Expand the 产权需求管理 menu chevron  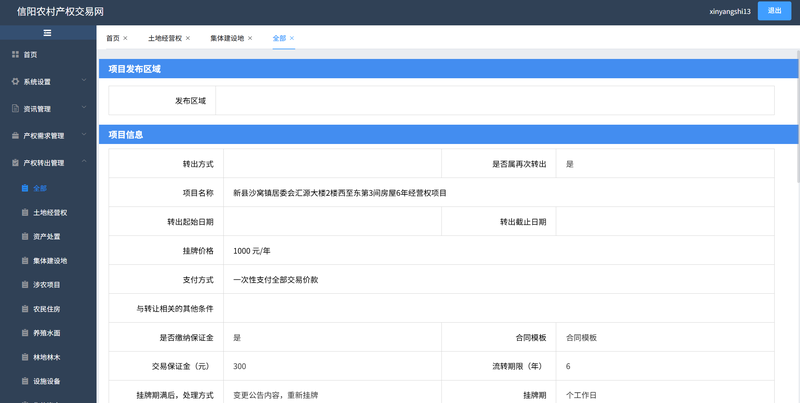(84, 135)
